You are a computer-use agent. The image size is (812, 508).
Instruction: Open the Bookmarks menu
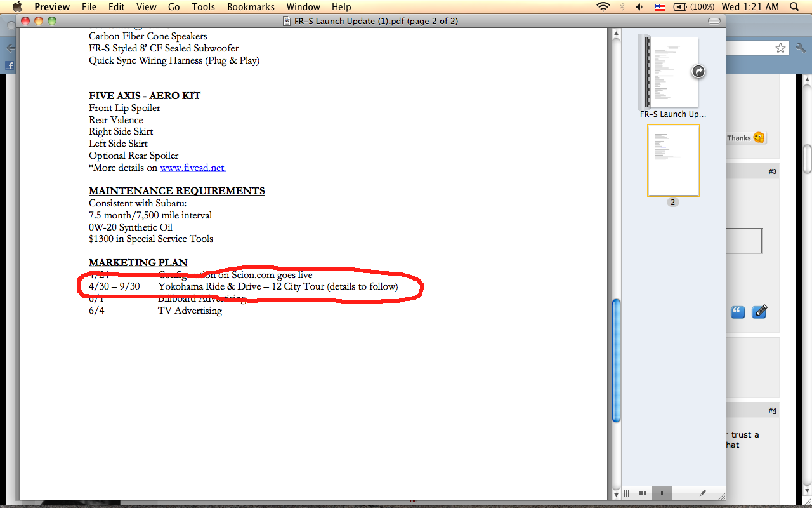tap(251, 7)
